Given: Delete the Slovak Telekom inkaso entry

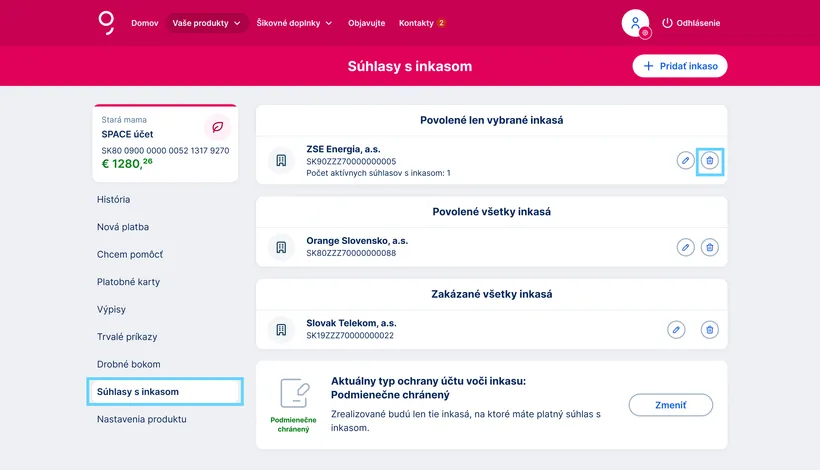Looking at the screenshot, I should coord(709,329).
